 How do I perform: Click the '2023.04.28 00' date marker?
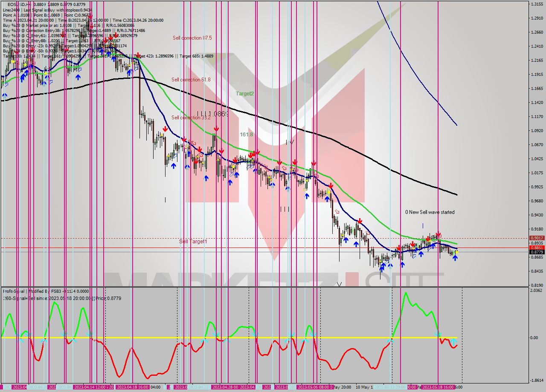tap(225, 387)
